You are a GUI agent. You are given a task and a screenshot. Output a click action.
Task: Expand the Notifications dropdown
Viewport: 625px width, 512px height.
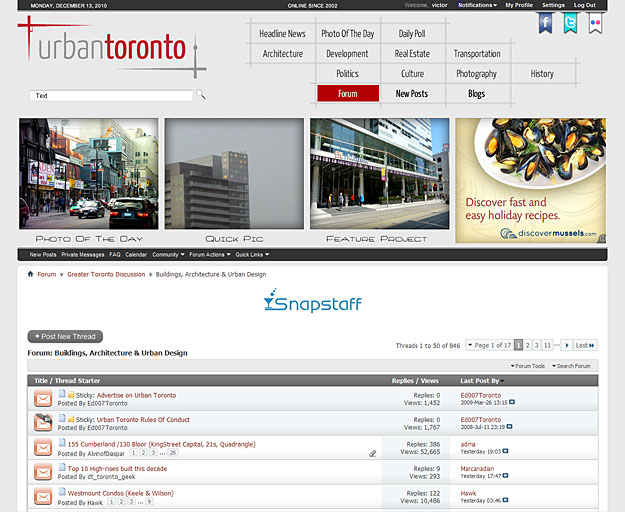(x=477, y=5)
